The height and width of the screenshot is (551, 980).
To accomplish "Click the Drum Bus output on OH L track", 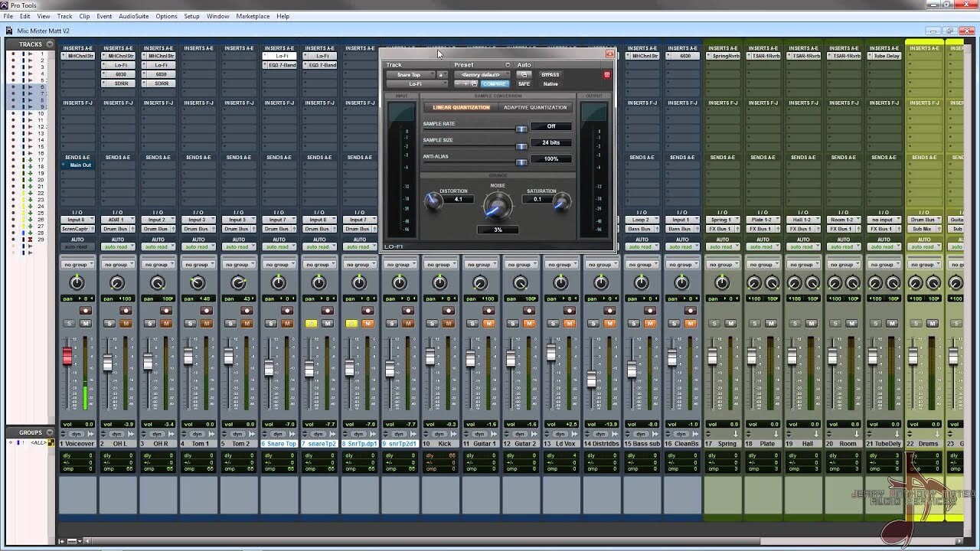I will click(118, 229).
